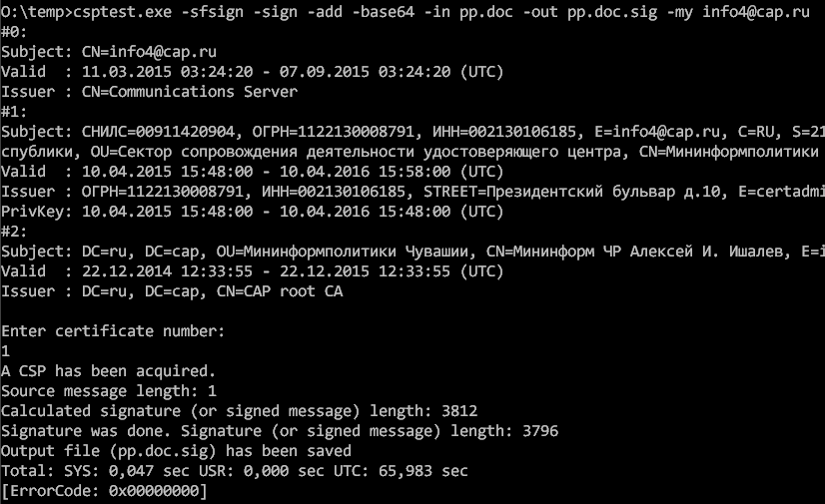
Task: Click the Total SYS time line
Action: [235, 471]
